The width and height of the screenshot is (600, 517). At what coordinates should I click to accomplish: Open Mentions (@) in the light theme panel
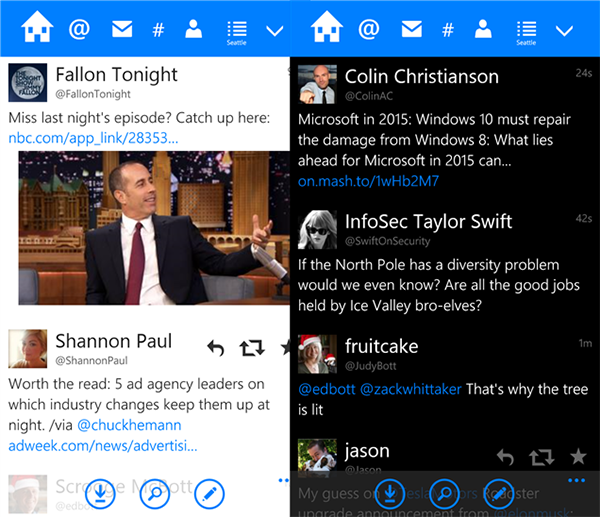pyautogui.click(x=79, y=29)
